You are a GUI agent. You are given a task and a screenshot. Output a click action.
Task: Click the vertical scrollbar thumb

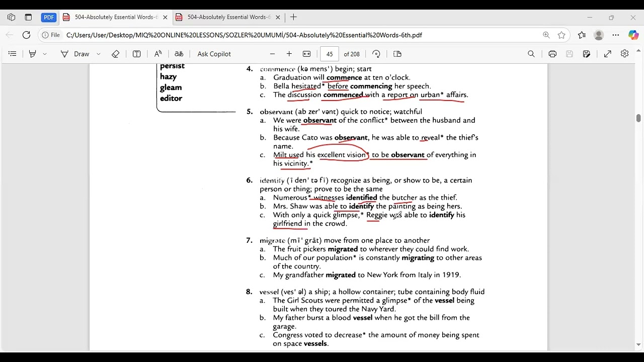tap(638, 118)
